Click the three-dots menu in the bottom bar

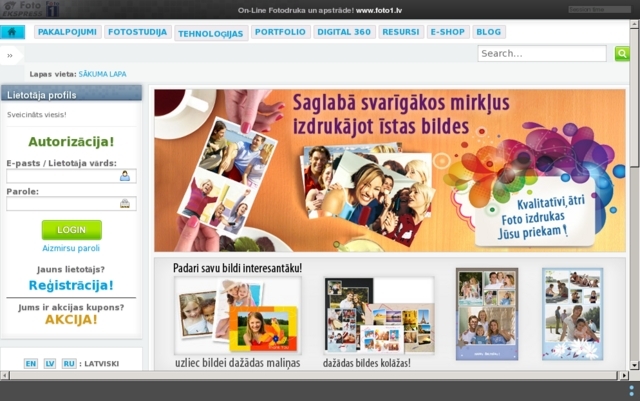click(631, 391)
